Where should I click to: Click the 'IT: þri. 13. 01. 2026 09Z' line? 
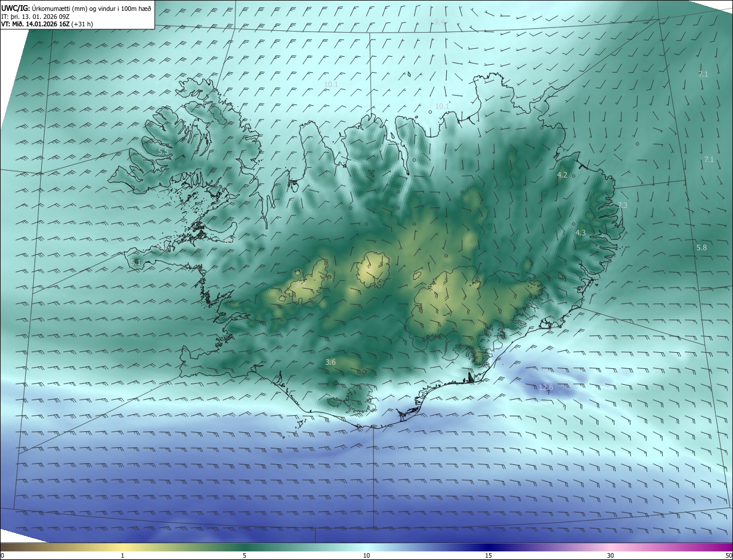(36, 17)
